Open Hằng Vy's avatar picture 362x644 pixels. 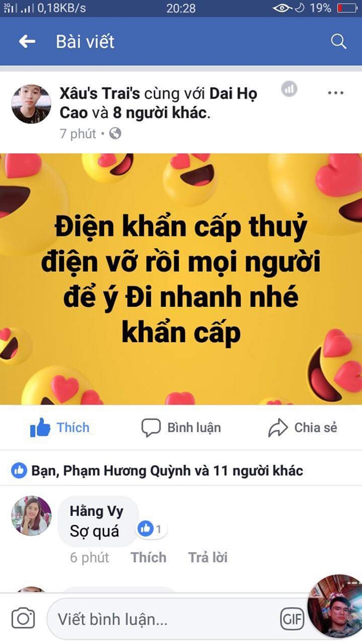[x=31, y=516]
